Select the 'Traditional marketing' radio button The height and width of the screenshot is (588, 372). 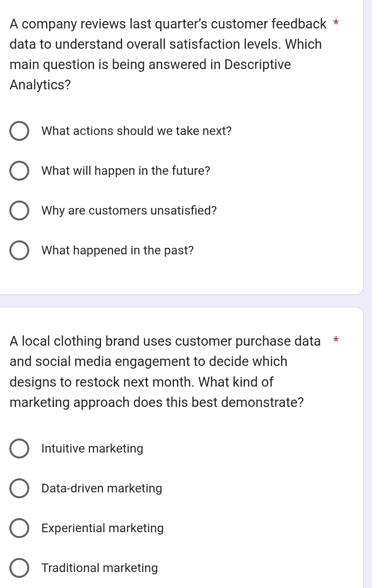click(19, 568)
